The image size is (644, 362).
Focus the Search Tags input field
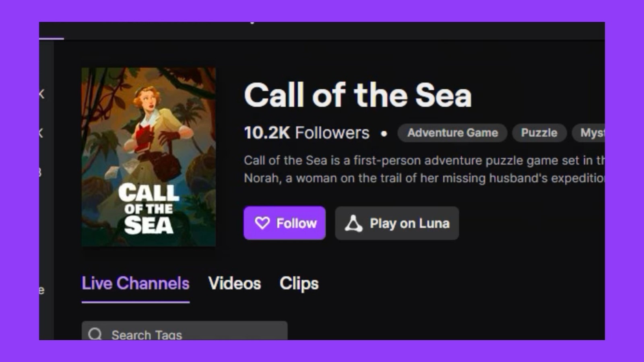(193, 334)
